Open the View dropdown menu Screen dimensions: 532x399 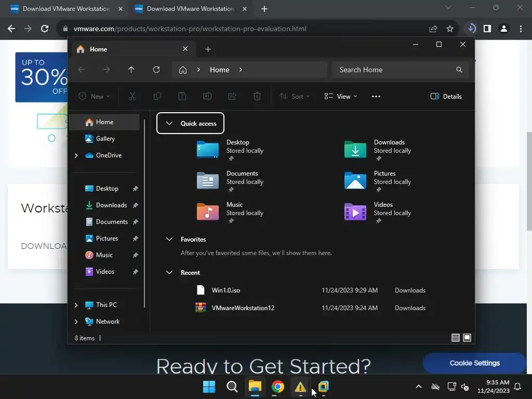point(341,96)
